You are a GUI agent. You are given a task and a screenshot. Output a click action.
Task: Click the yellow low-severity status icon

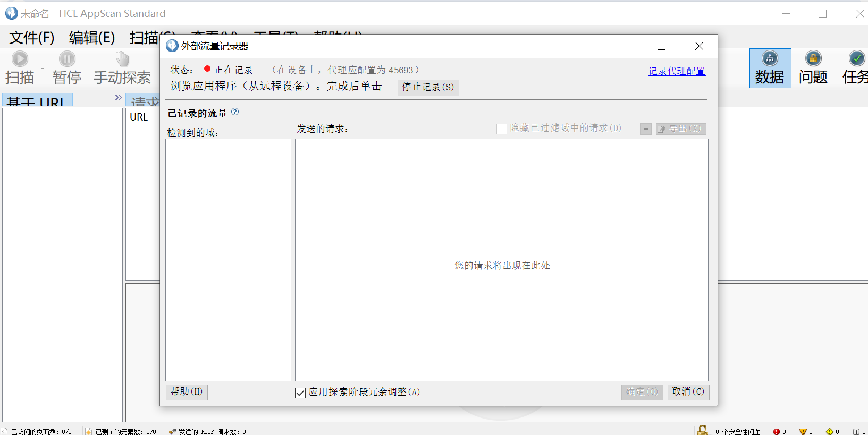[x=830, y=432]
